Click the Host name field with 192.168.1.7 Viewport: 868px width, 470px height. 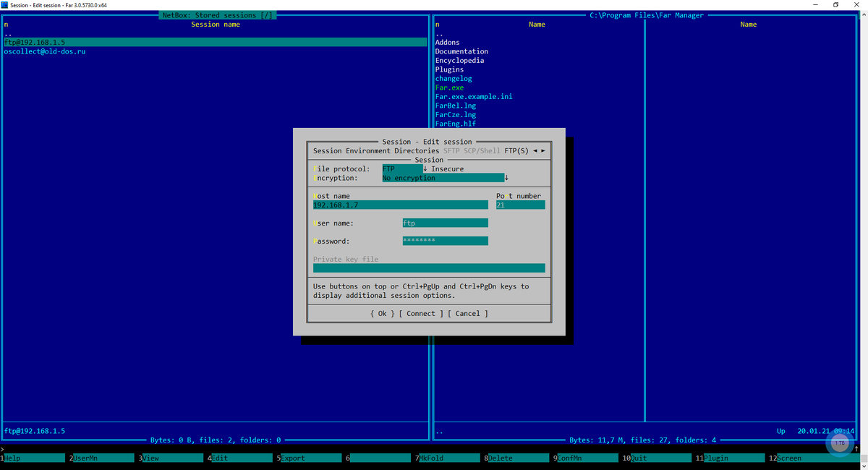tap(401, 205)
